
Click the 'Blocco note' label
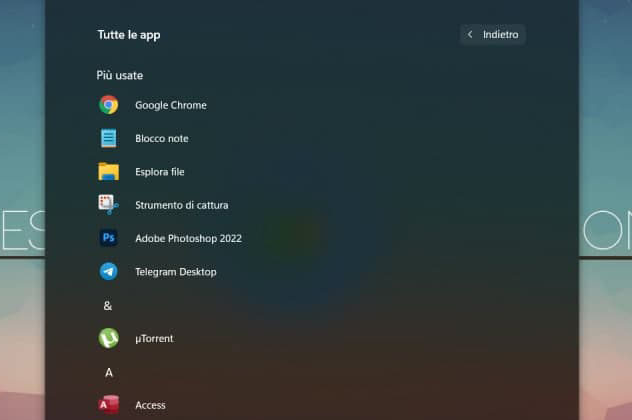[x=162, y=139]
